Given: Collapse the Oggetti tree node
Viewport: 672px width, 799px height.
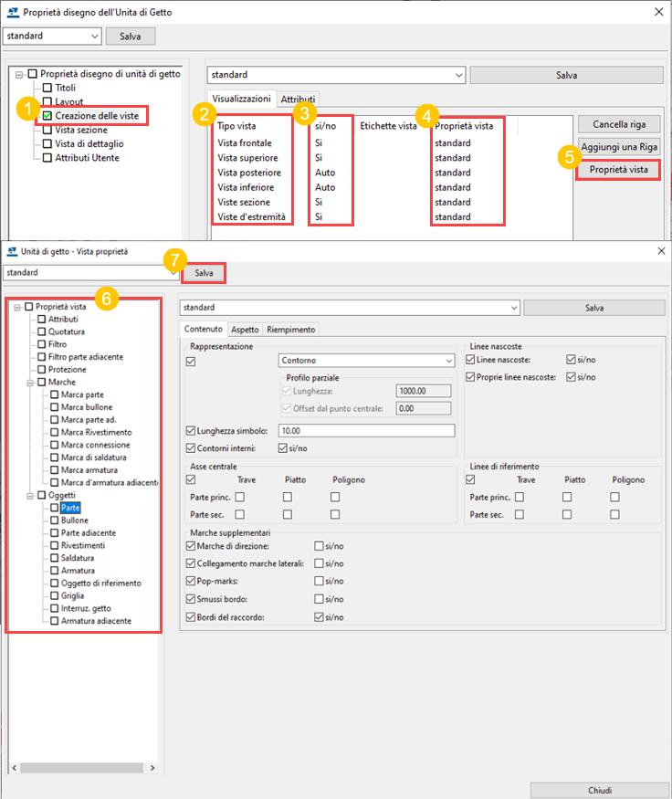Looking at the screenshot, I should coord(29,495).
